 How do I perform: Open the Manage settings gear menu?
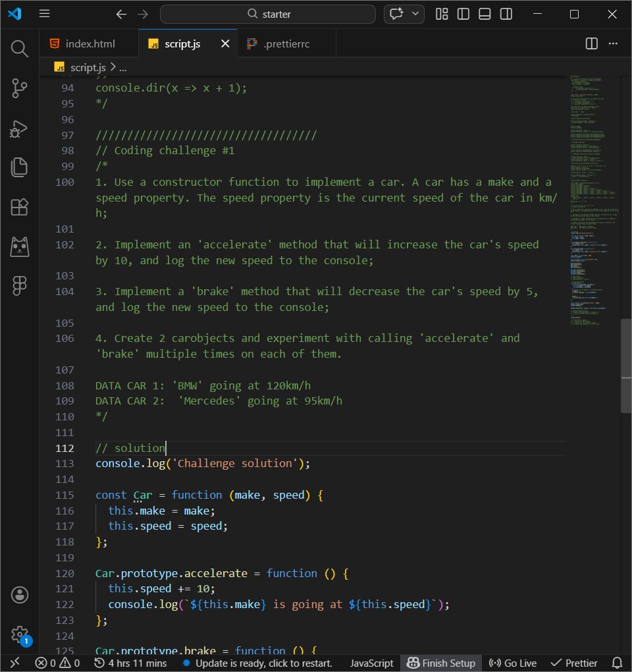[20, 634]
